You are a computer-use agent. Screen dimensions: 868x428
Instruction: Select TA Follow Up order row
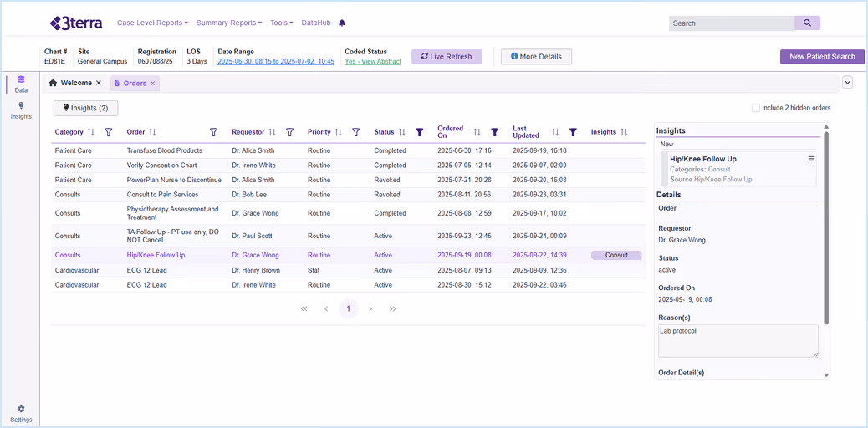(348, 236)
